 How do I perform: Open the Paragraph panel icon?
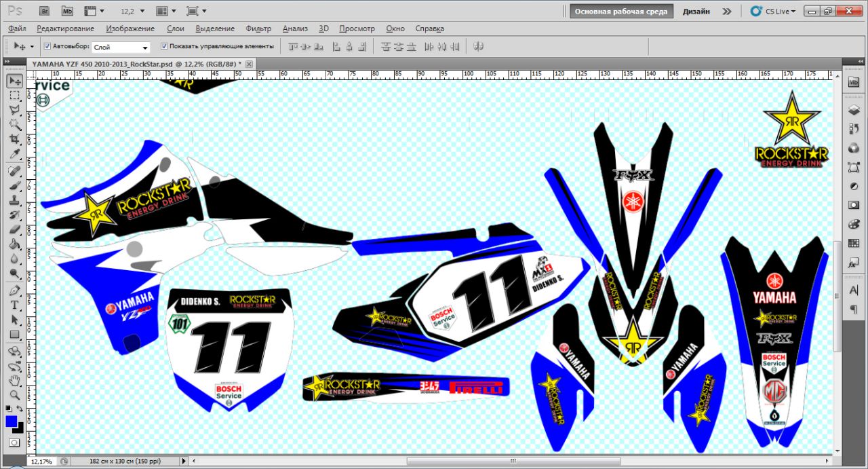click(854, 309)
